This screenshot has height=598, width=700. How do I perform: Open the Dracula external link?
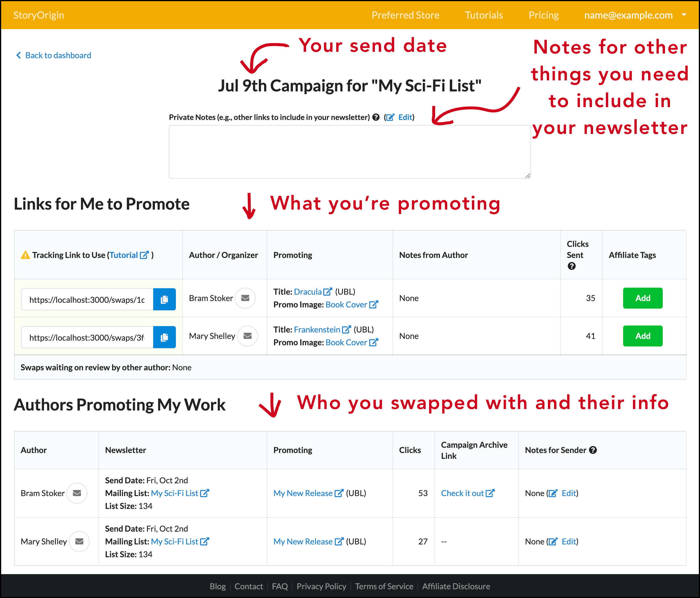click(x=327, y=291)
